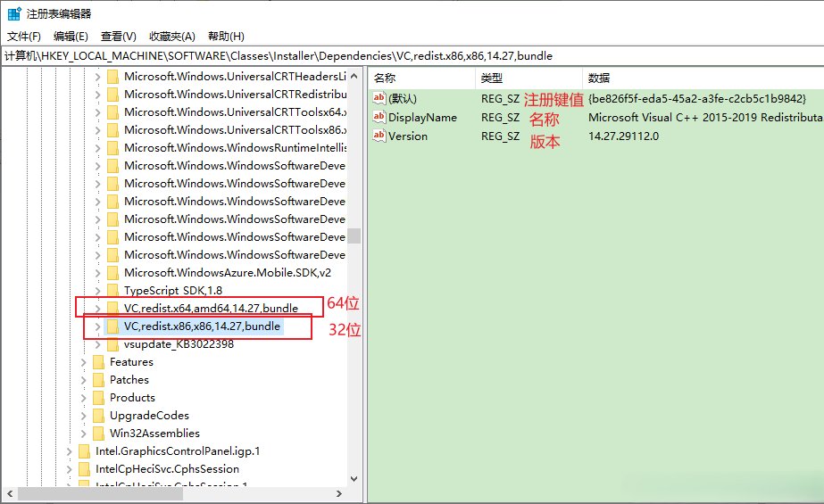Expand the UpgradeCodes key
Viewport: 824px width, 504px height.
point(84,416)
